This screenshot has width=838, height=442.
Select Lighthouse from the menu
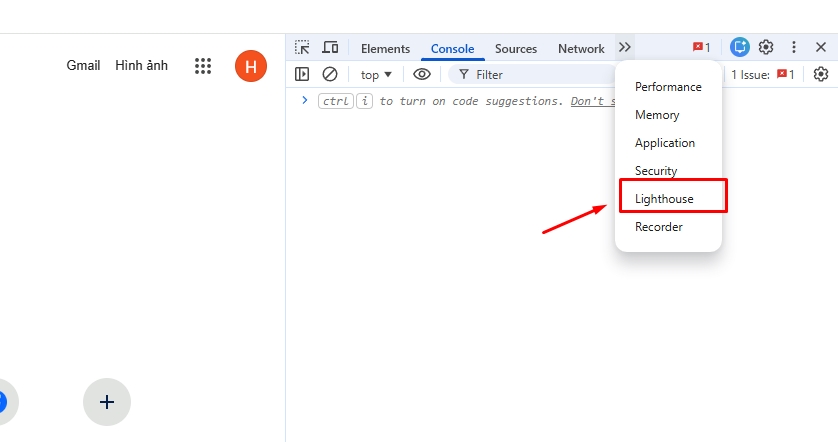668,199
